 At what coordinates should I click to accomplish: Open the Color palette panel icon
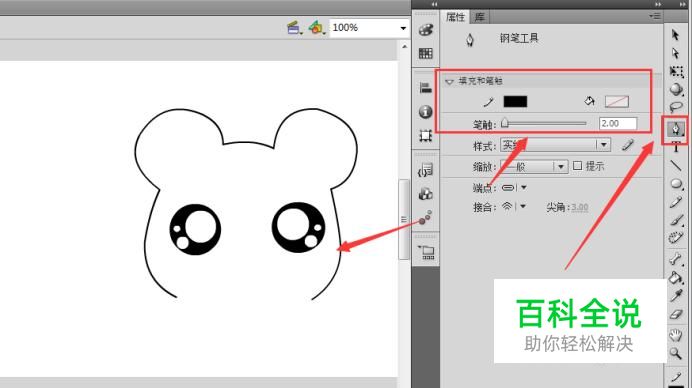[x=426, y=30]
